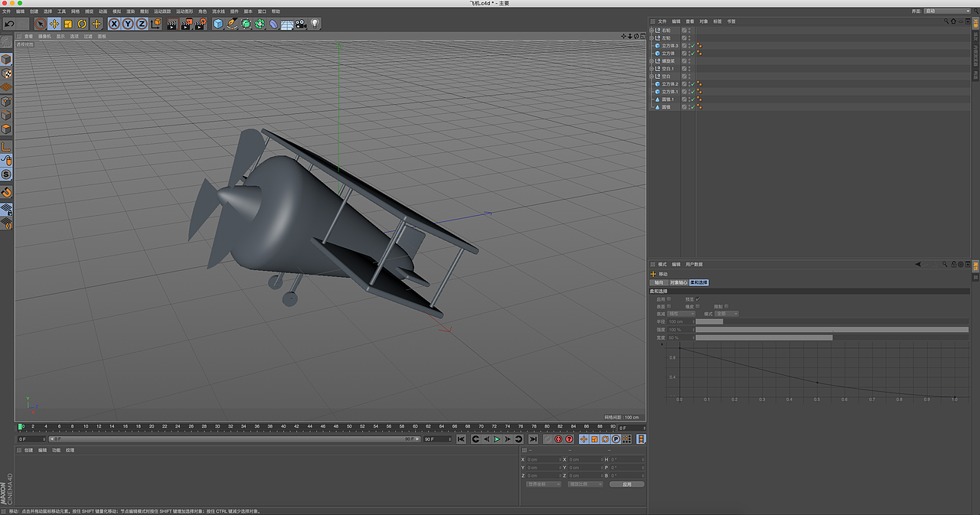Add a camera object
The height and width of the screenshot is (515, 980).
(301, 24)
